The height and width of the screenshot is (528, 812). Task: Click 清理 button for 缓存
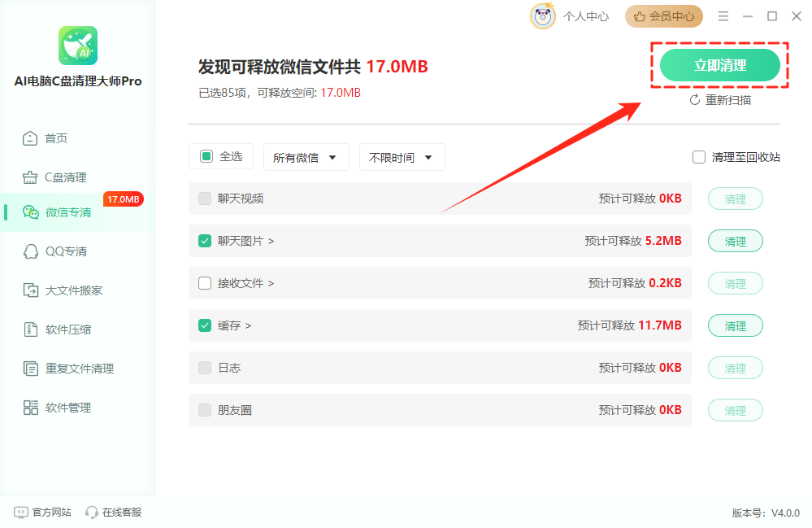[736, 326]
